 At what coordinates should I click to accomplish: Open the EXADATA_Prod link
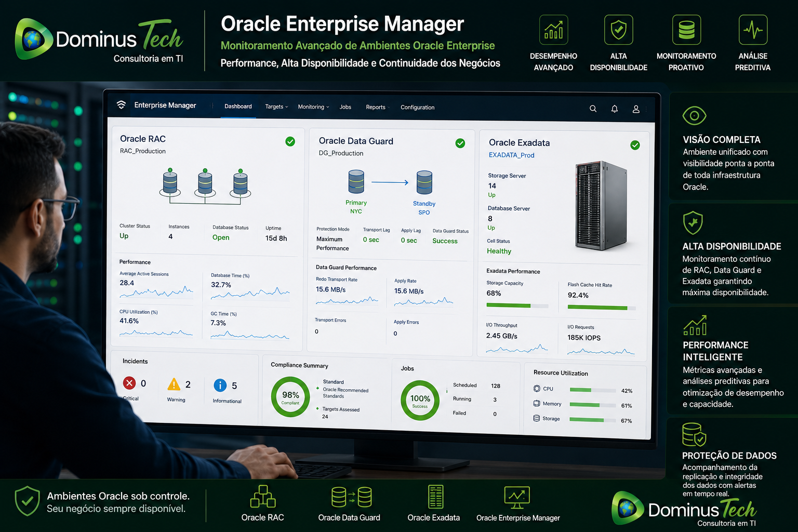(x=511, y=155)
